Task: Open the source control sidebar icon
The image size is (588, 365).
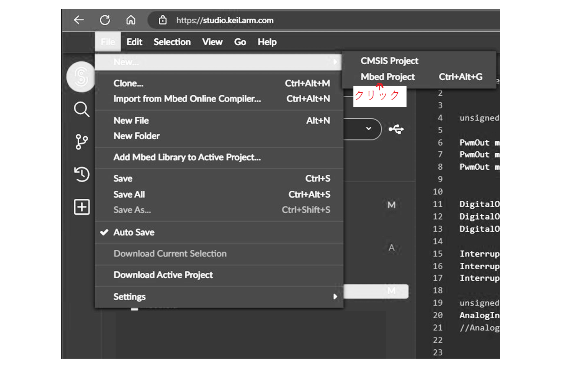Action: (x=81, y=142)
